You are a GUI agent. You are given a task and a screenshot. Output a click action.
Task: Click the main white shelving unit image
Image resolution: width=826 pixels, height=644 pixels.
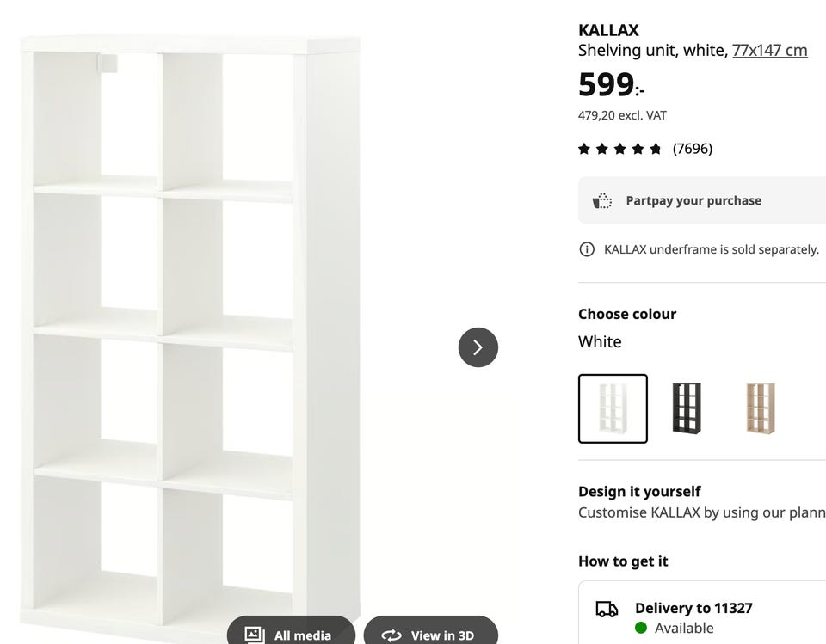point(189,327)
